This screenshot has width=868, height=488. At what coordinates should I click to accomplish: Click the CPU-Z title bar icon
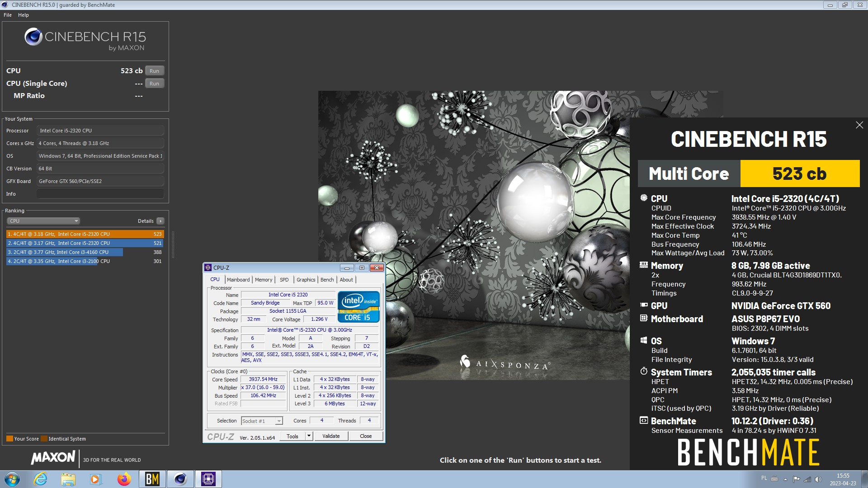click(x=208, y=267)
